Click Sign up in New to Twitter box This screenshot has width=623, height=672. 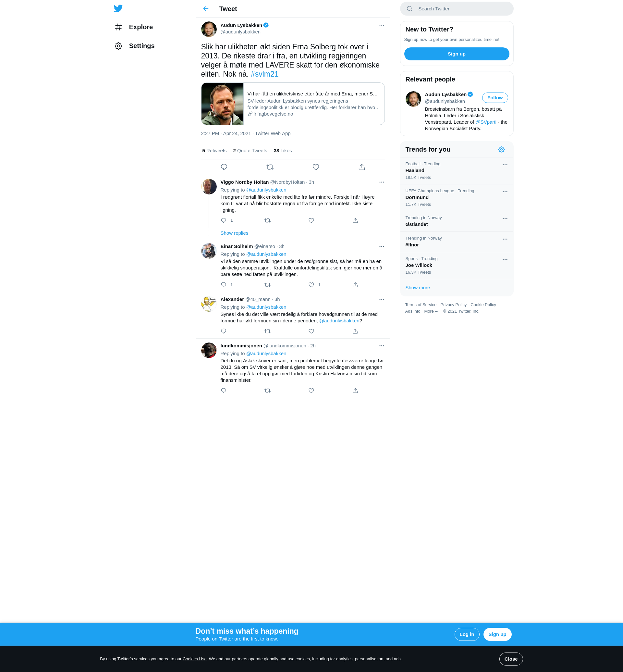[x=457, y=54]
